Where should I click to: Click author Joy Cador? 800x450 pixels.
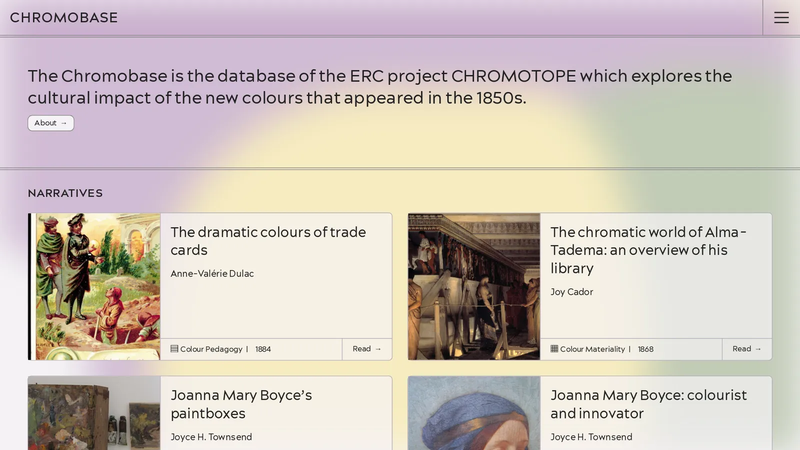click(571, 292)
